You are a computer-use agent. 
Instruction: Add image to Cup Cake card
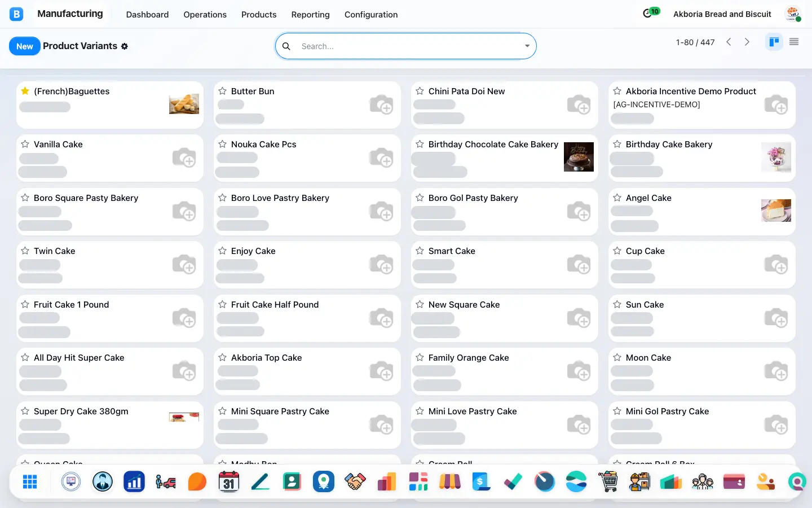[x=776, y=264]
